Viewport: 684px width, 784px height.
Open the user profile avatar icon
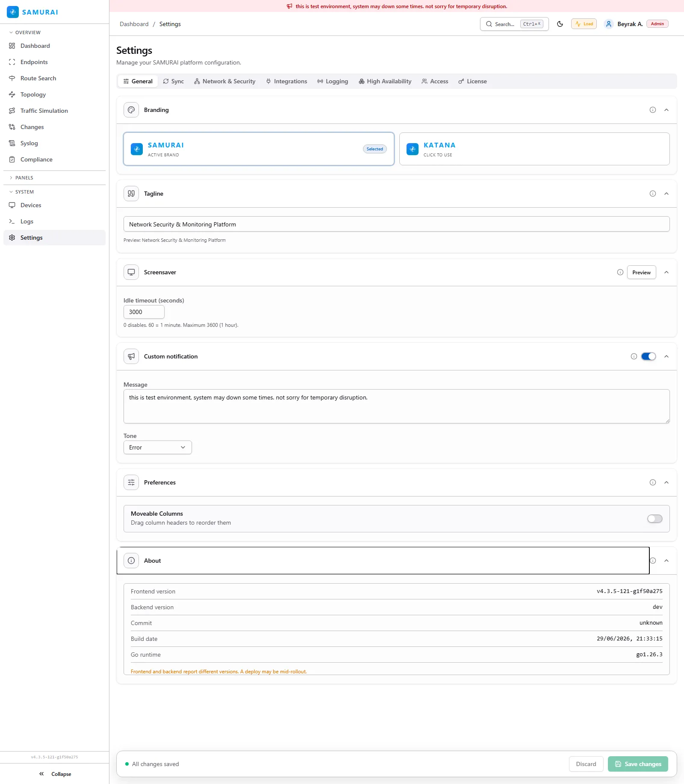tap(609, 24)
